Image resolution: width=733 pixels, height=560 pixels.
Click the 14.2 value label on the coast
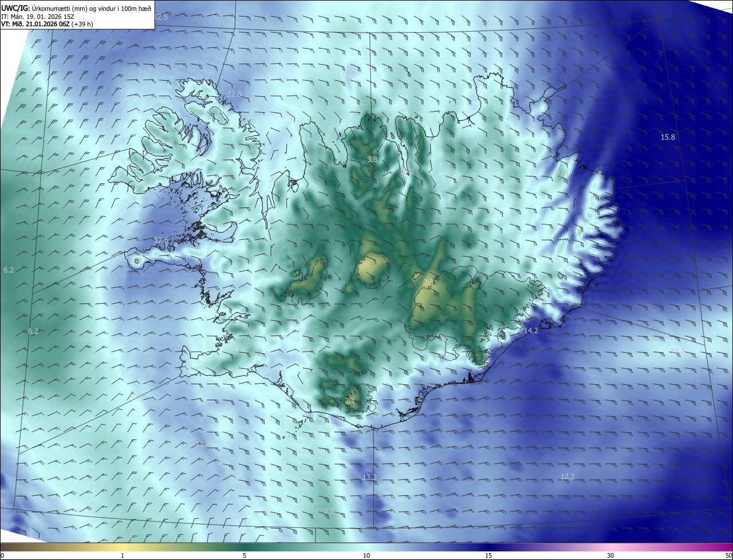coord(531,331)
